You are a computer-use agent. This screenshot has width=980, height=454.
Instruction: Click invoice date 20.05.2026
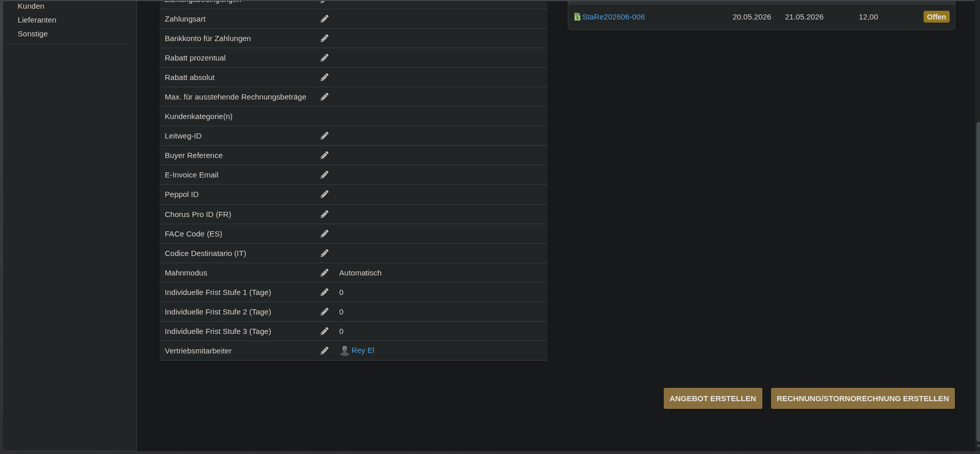click(752, 17)
